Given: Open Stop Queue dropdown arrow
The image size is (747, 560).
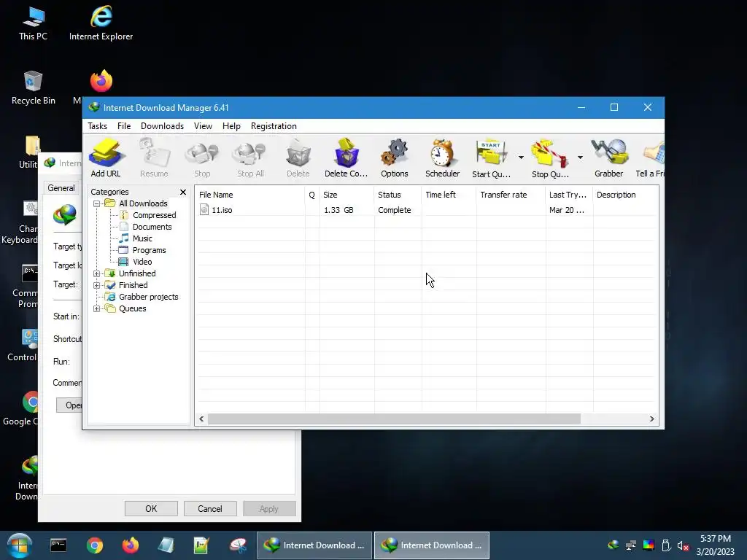Looking at the screenshot, I should tap(580, 157).
